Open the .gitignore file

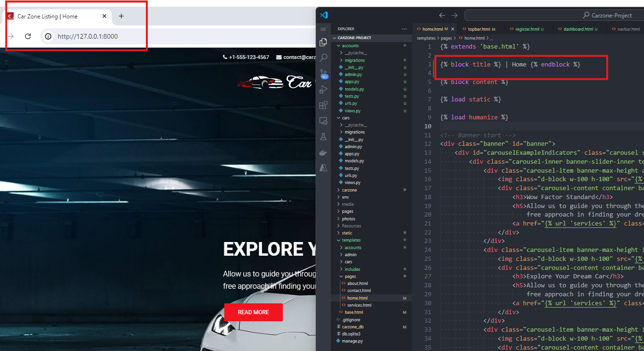tap(351, 319)
